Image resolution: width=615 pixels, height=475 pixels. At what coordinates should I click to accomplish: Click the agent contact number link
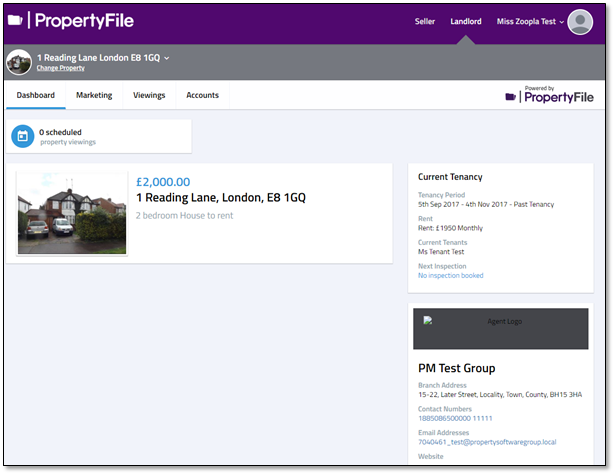coord(455,418)
